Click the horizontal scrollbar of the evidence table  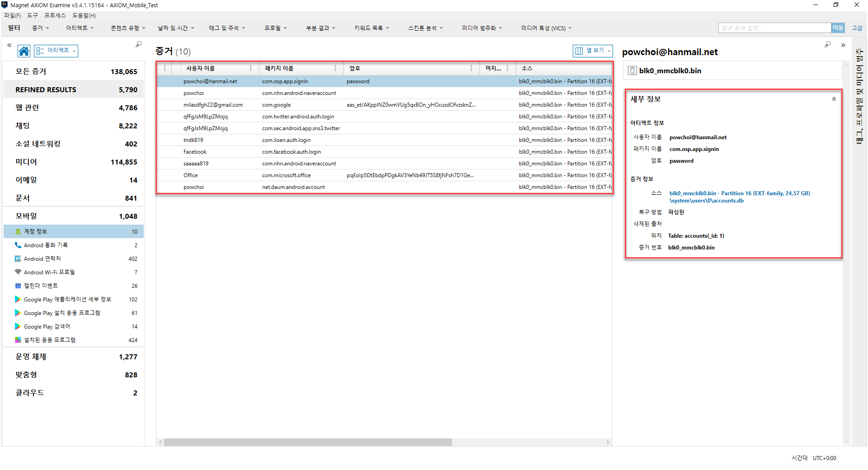(x=308, y=442)
